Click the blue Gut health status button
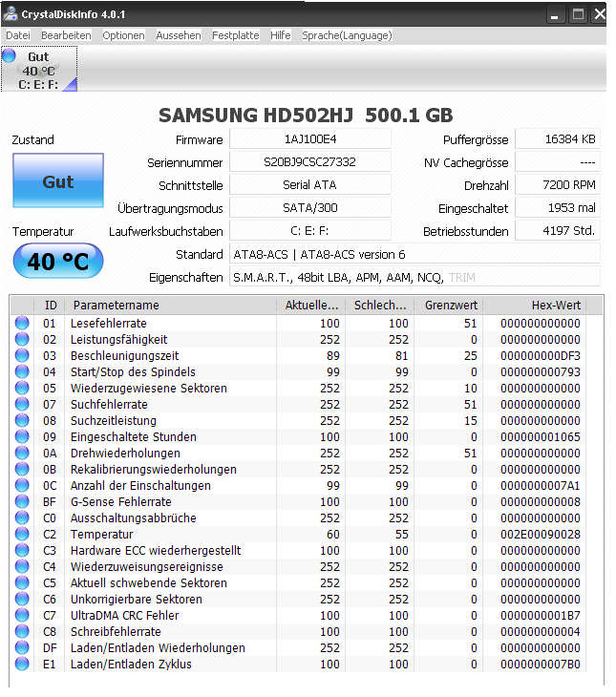The height and width of the screenshot is (697, 616). (x=58, y=180)
